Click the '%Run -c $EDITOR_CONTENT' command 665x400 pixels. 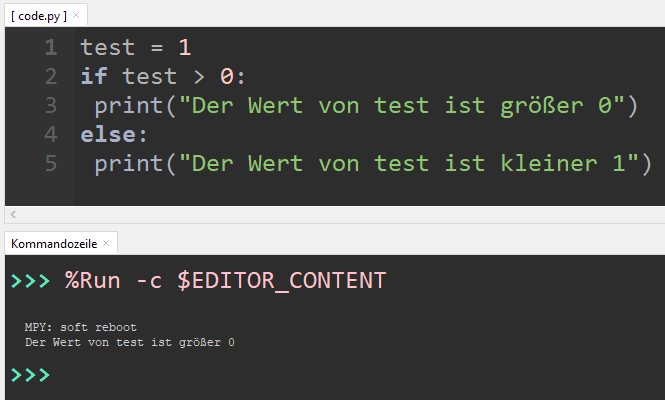tap(225, 281)
